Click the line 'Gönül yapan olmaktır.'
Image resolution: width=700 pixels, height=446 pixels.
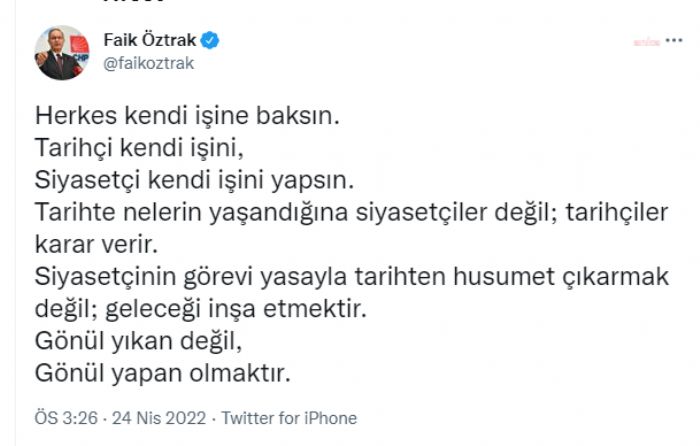point(161,375)
